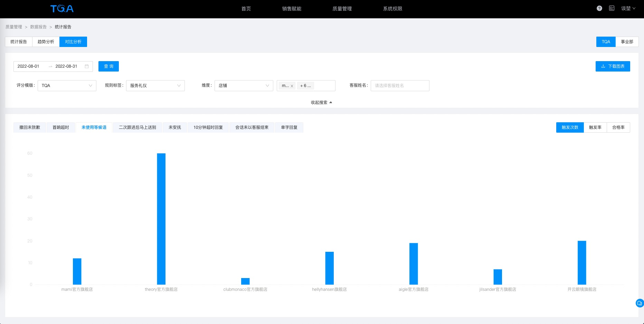The image size is (644, 324).
Task: Select the 二次跟进后马上送别 rule tab
Action: (x=138, y=127)
